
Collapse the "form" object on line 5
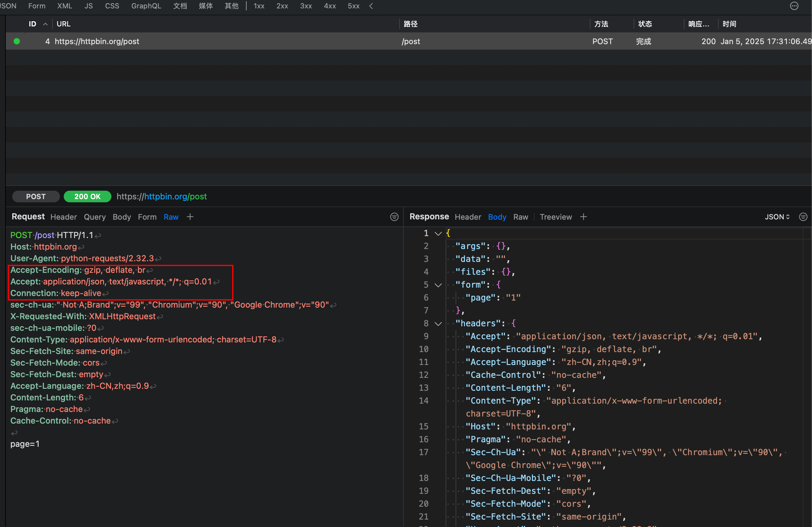point(438,285)
